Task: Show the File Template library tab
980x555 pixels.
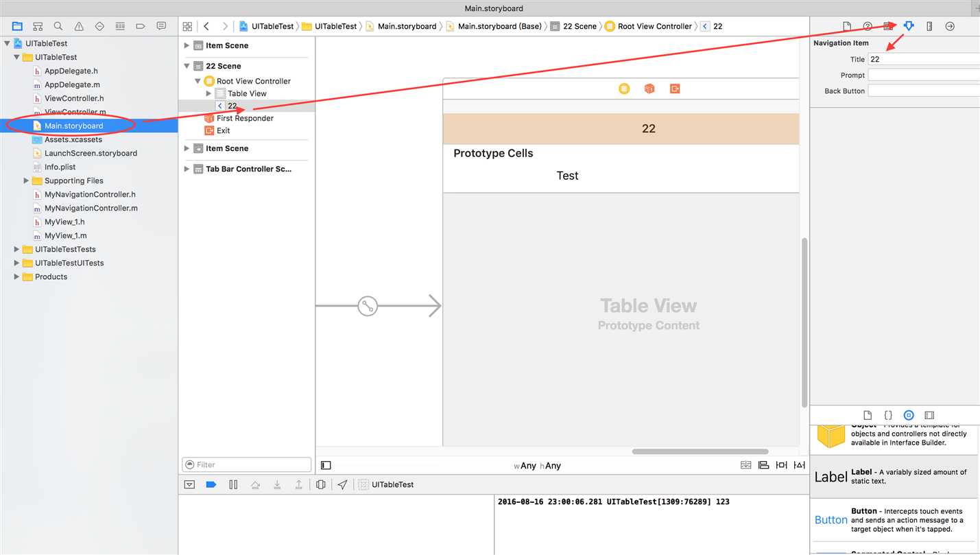Action: [x=868, y=415]
